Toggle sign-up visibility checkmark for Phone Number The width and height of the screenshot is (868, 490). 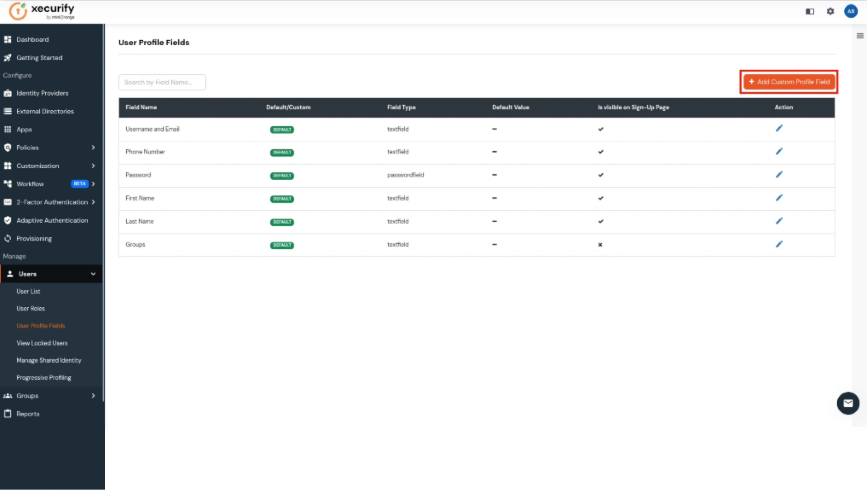point(601,152)
